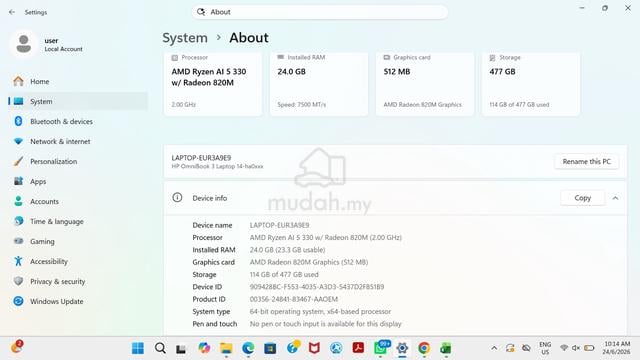
Task: Click the LAPTOP-EUR3A9E9 PC name heading
Action: 201,158
